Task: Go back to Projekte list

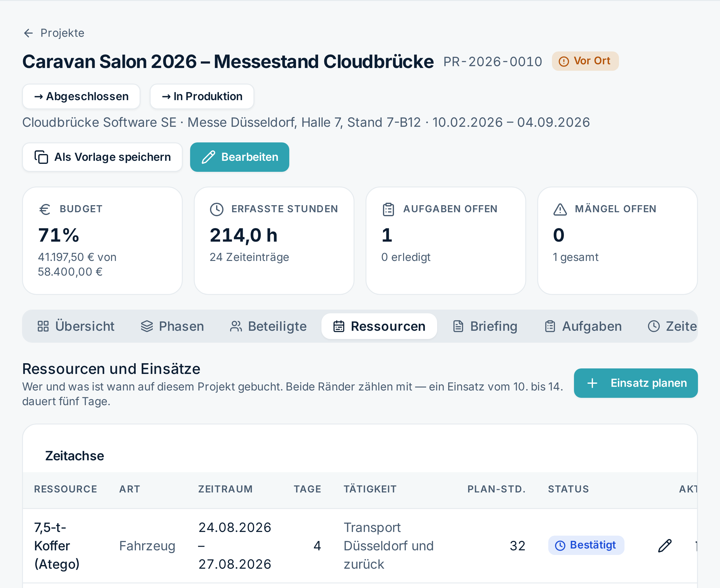Action: [x=54, y=33]
